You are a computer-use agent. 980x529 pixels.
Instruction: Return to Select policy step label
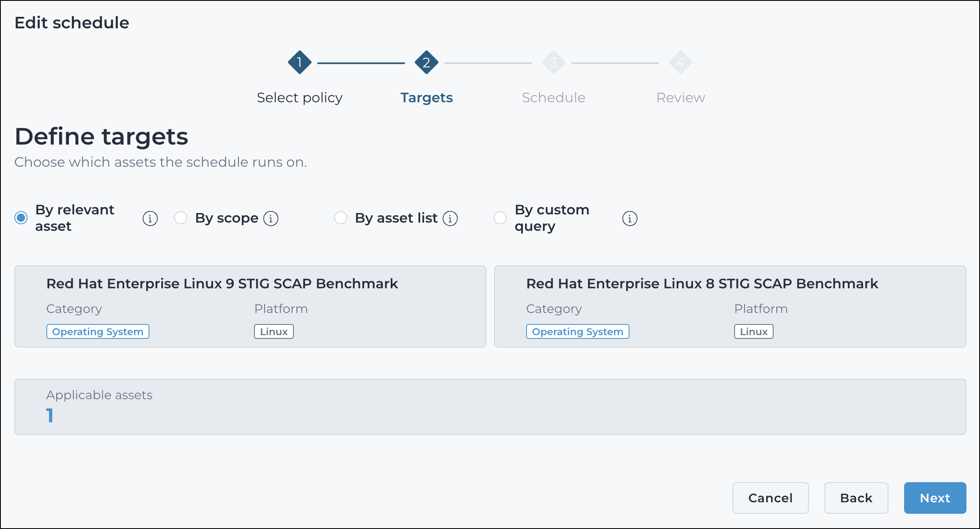tap(300, 98)
